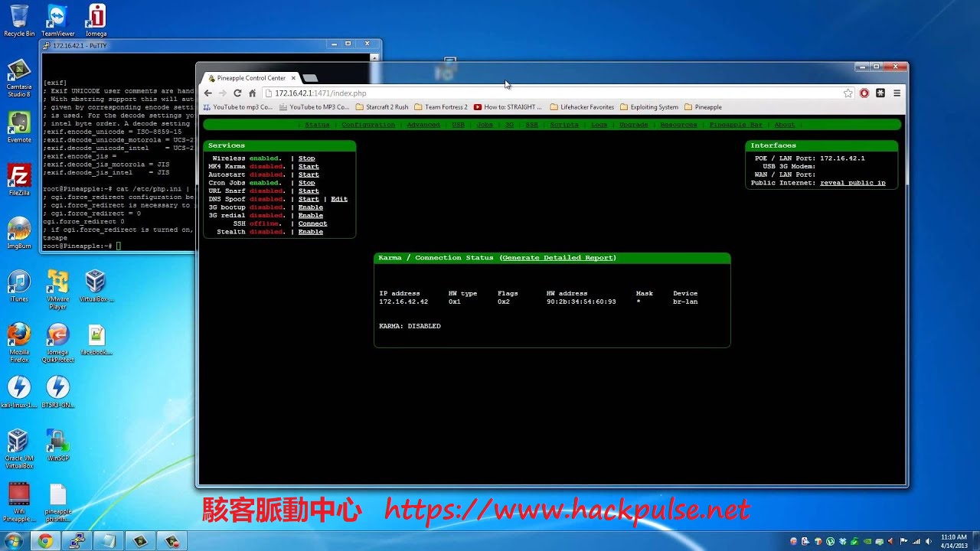Open the Mozilla Firefox desktop shortcut
Image resolution: width=980 pixels, height=551 pixels.
(x=19, y=341)
